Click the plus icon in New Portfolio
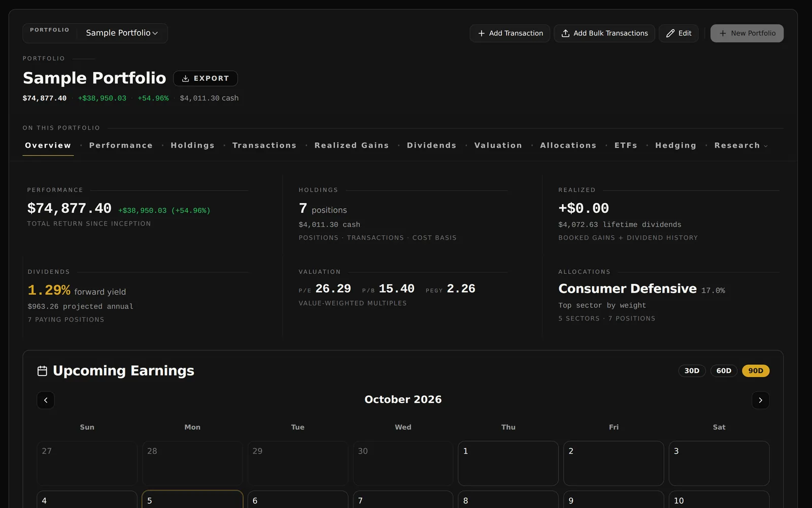The image size is (812, 508). (x=723, y=33)
